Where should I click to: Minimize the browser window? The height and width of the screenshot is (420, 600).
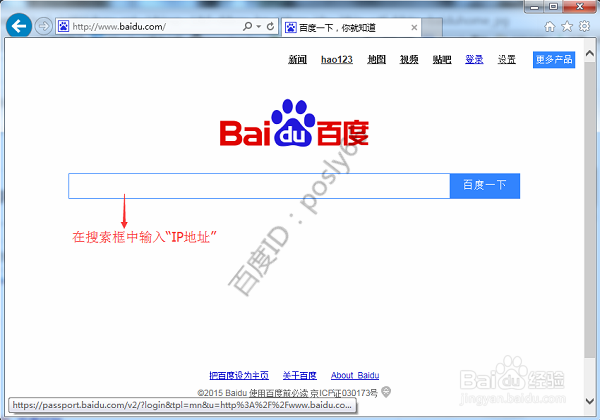click(x=535, y=7)
